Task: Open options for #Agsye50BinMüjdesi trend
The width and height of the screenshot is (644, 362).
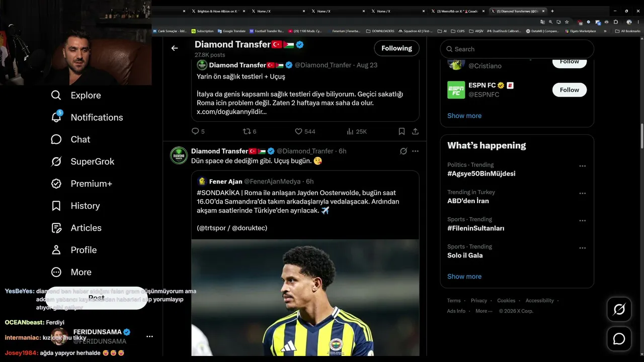Action: pos(582,166)
